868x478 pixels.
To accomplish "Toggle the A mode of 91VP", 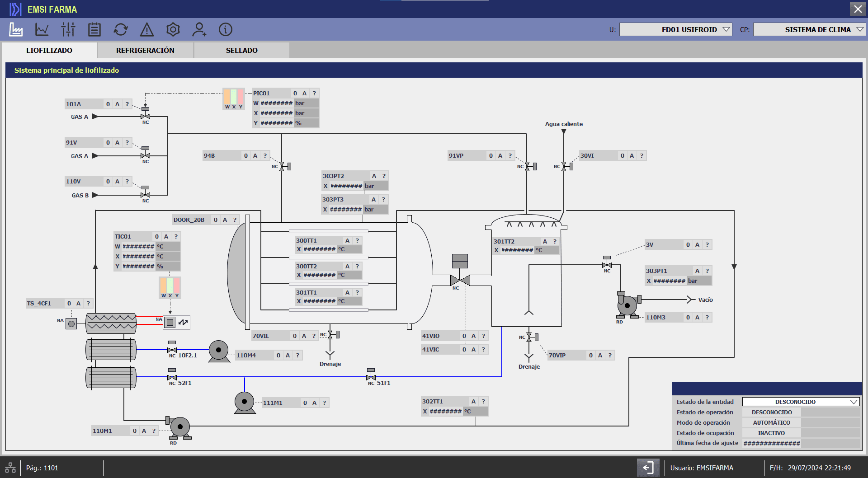I will 500,155.
